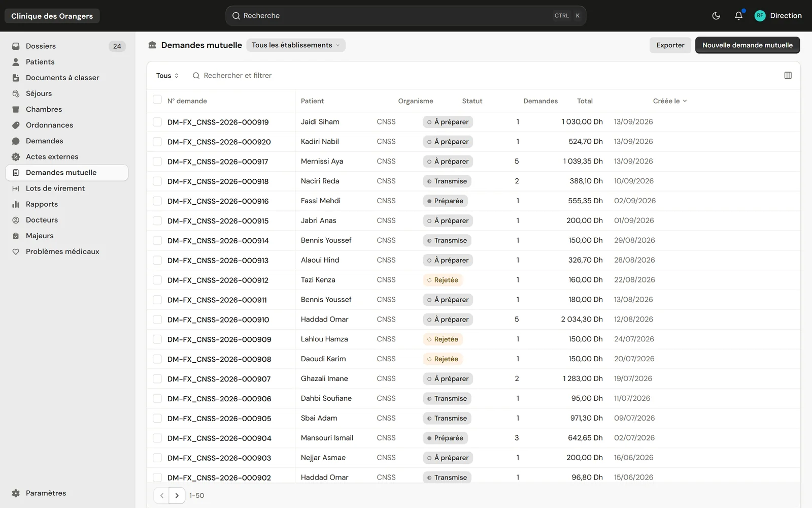Sort by Créée le column
Screen dimensions: 812x508
670,101
